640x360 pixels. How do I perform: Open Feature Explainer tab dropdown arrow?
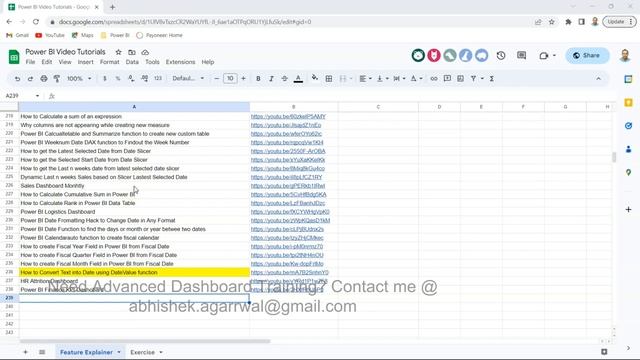119,352
